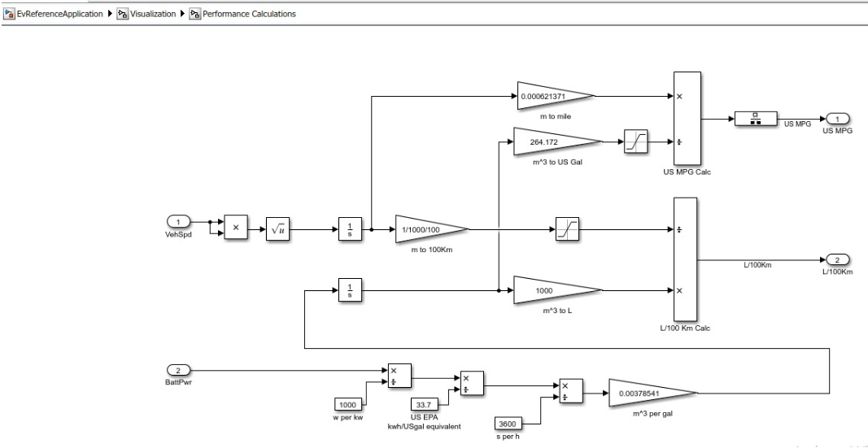The height and width of the screenshot is (448, 868).
Task: Click the 'm^3 per gal' label
Action: point(653,413)
